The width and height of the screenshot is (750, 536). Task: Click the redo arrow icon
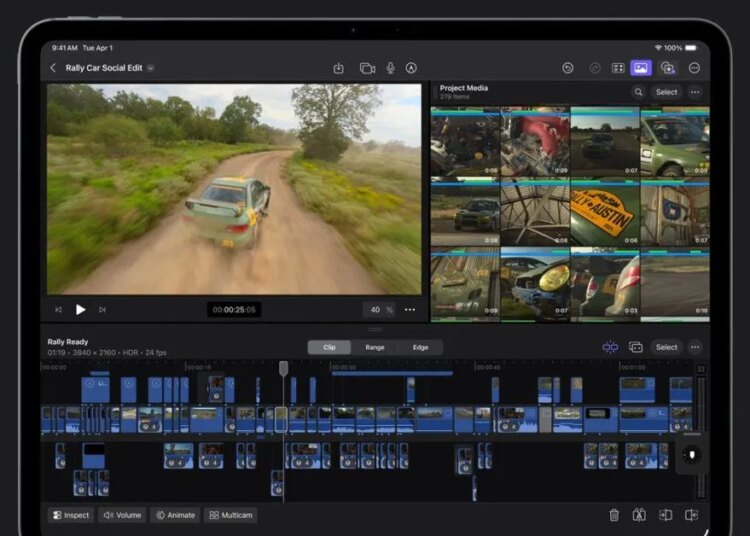point(595,68)
